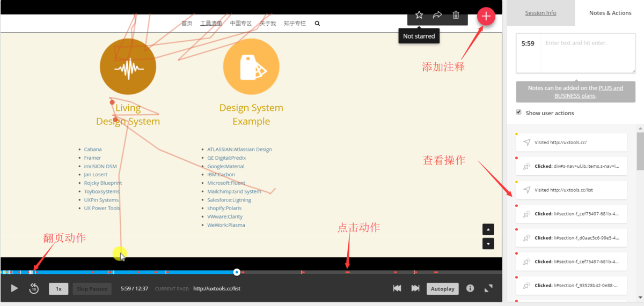The image size is (644, 306).
Task: Click the 5:59 / 12:37 time readout
Action: point(134,289)
